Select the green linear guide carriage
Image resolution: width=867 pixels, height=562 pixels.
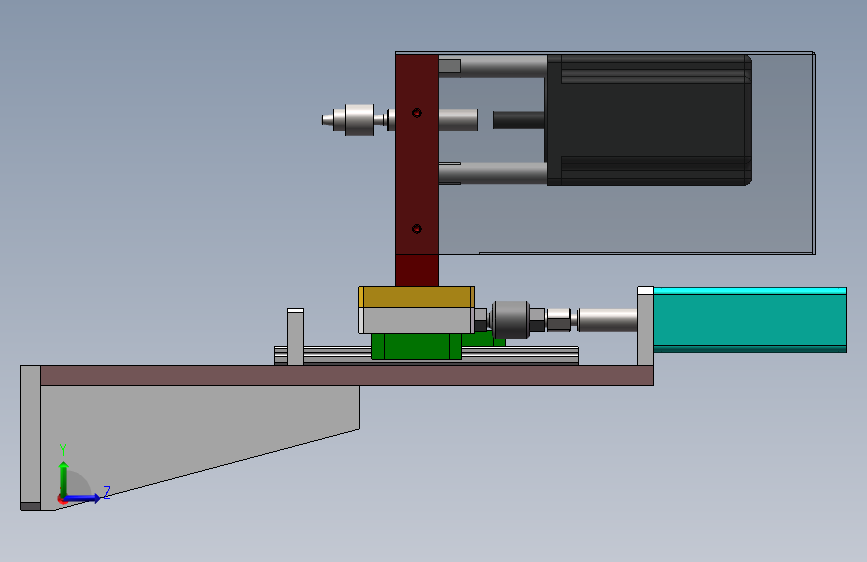tap(416, 346)
